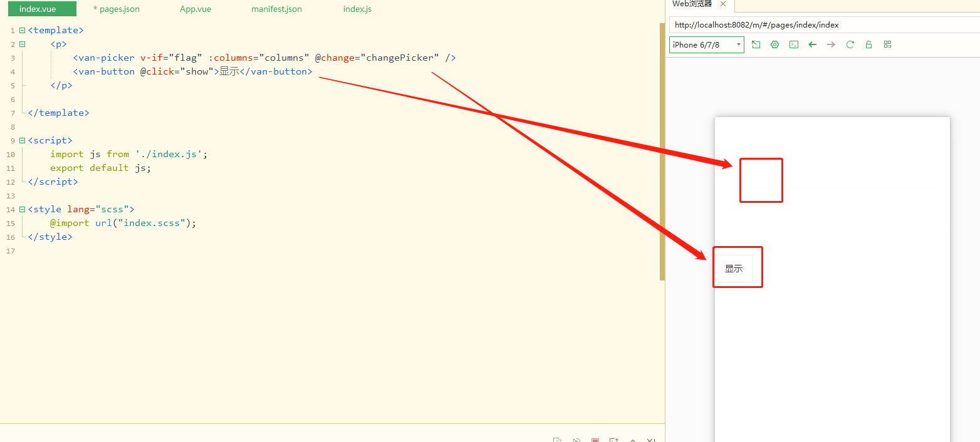980x442 pixels.
Task: Switch to the pages.json tab
Action: pos(117,9)
